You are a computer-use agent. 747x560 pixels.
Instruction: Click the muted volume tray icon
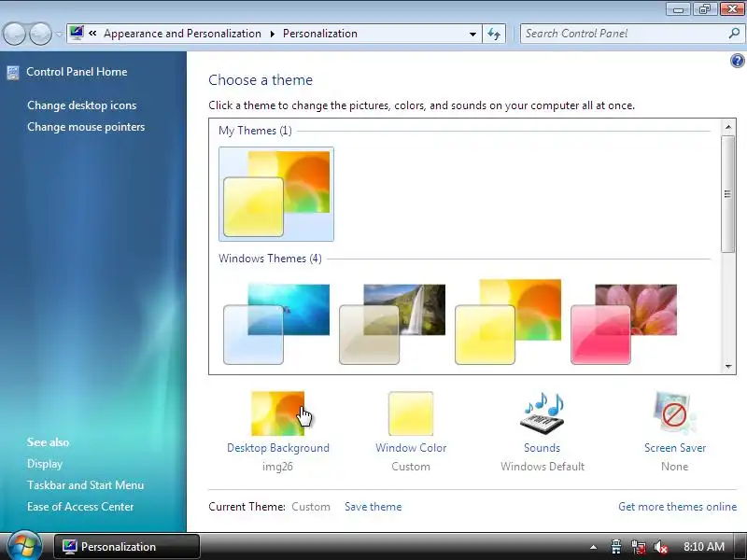pyautogui.click(x=660, y=547)
